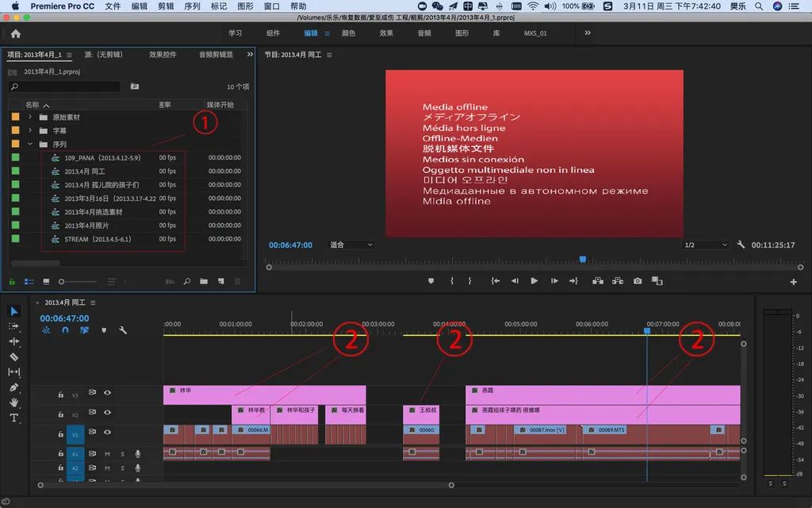
Task: Click the New Bin folder icon
Action: point(204,281)
